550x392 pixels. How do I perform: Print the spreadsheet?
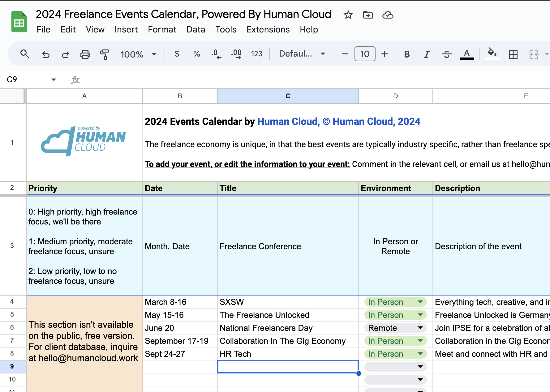click(x=85, y=54)
